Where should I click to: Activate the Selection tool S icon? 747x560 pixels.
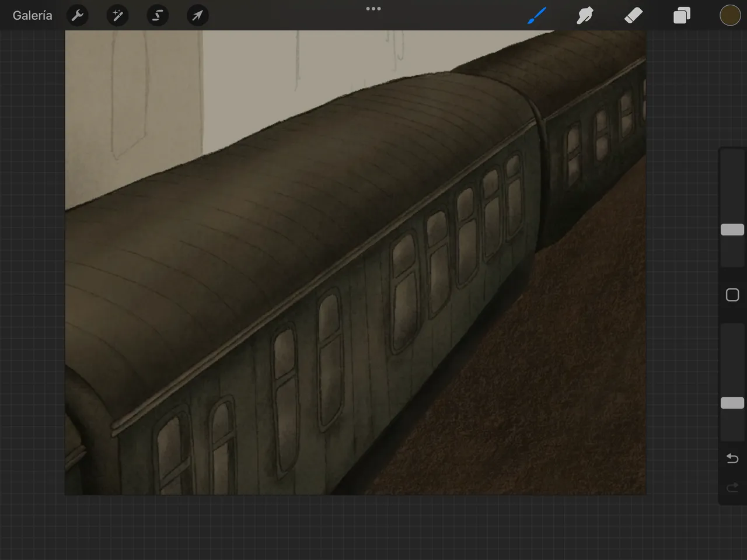pos(158,15)
